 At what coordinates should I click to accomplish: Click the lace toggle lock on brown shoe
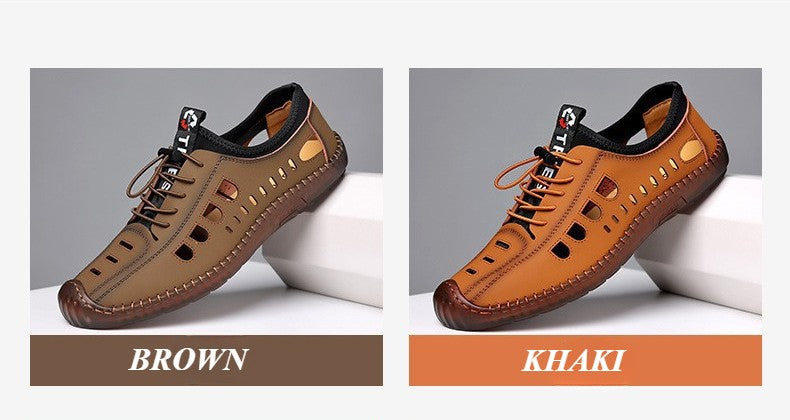pyautogui.click(x=165, y=153)
